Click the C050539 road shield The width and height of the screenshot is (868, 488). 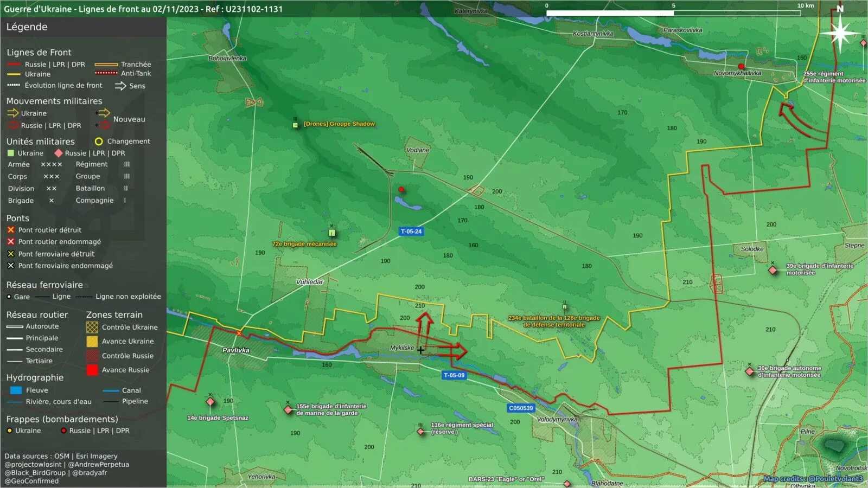tap(521, 408)
